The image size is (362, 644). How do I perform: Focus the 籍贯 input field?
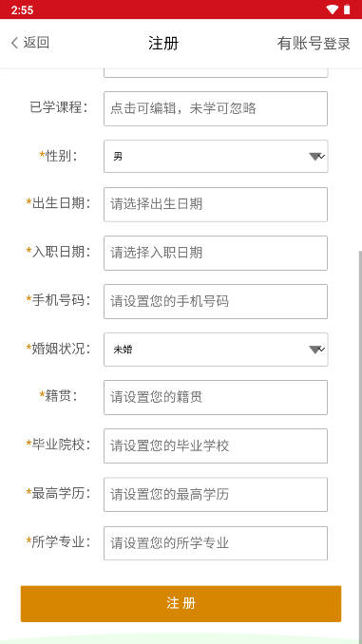[x=216, y=398]
